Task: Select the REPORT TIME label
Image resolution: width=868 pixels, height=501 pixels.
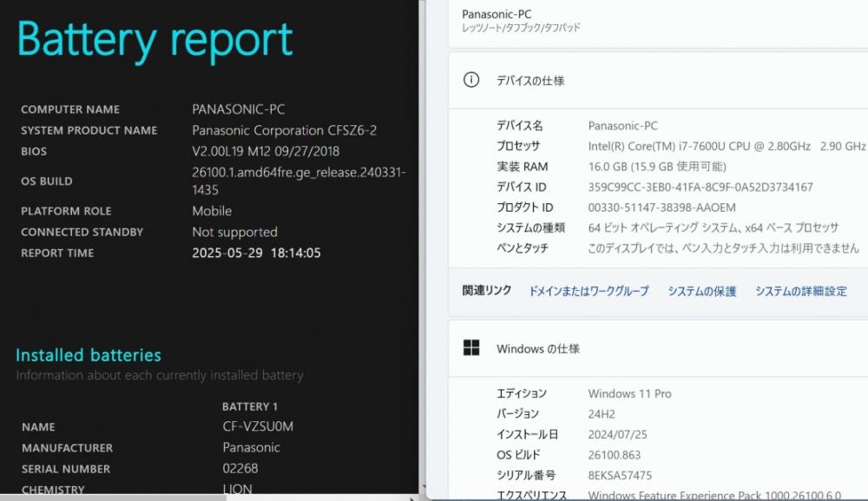Action: pyautogui.click(x=57, y=254)
